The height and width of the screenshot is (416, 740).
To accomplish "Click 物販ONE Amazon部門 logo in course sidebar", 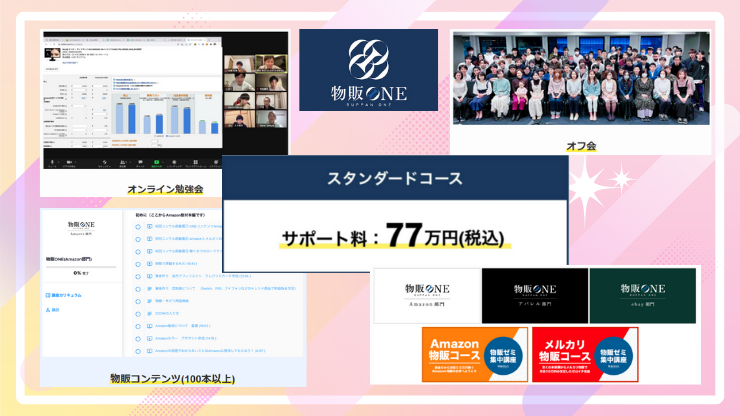I will [81, 228].
